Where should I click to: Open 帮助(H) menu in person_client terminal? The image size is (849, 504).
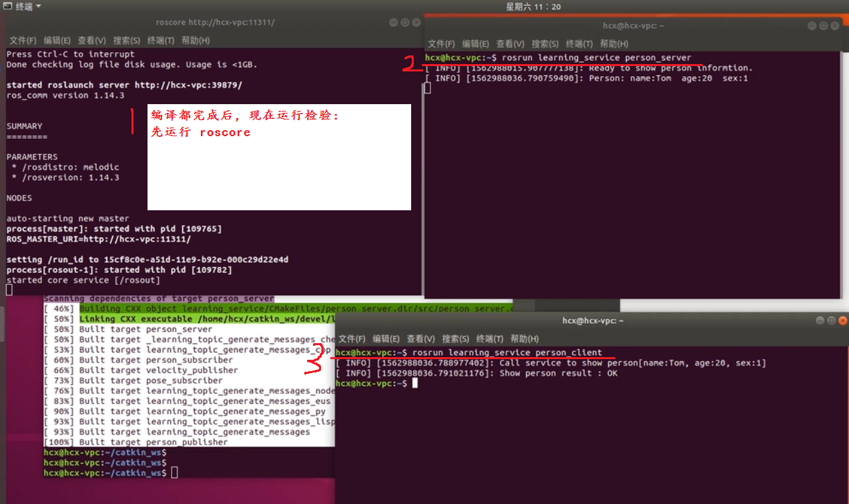pyautogui.click(x=525, y=339)
